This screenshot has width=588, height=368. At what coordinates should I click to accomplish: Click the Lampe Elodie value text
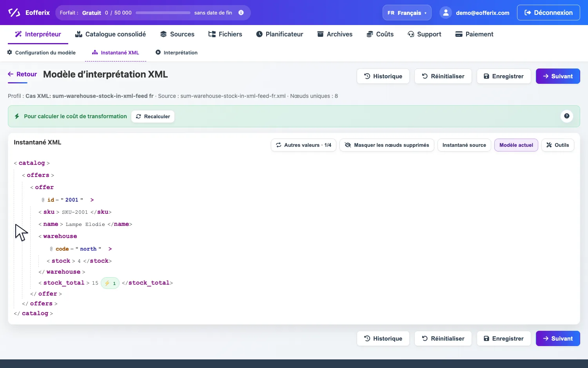(x=85, y=224)
